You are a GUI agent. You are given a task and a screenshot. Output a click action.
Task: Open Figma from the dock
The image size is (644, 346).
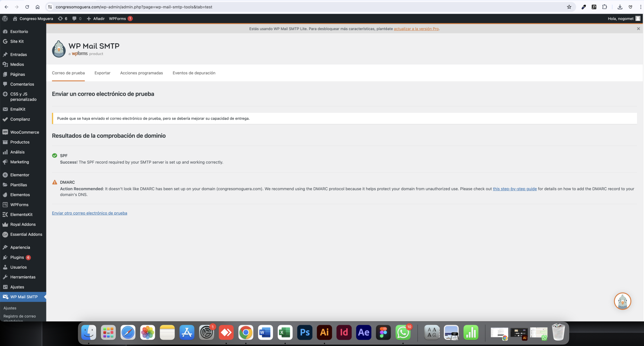383,333
